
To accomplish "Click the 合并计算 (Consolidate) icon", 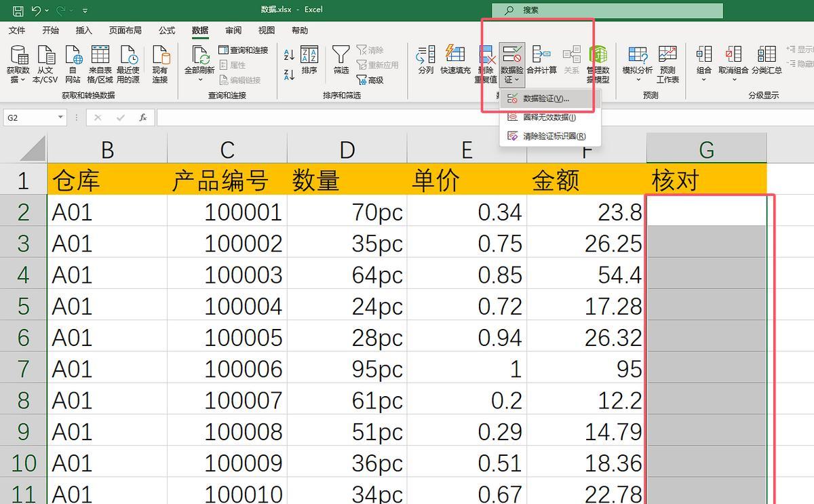I will (541, 60).
